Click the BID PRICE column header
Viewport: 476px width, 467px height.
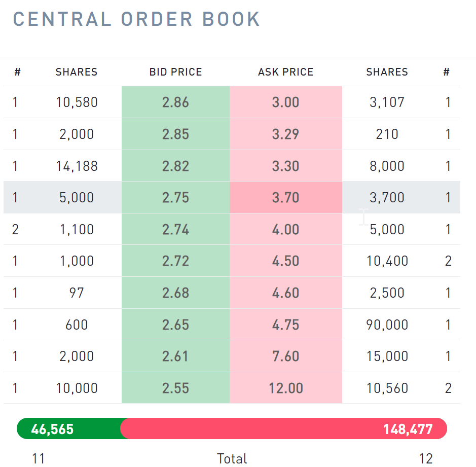point(175,72)
